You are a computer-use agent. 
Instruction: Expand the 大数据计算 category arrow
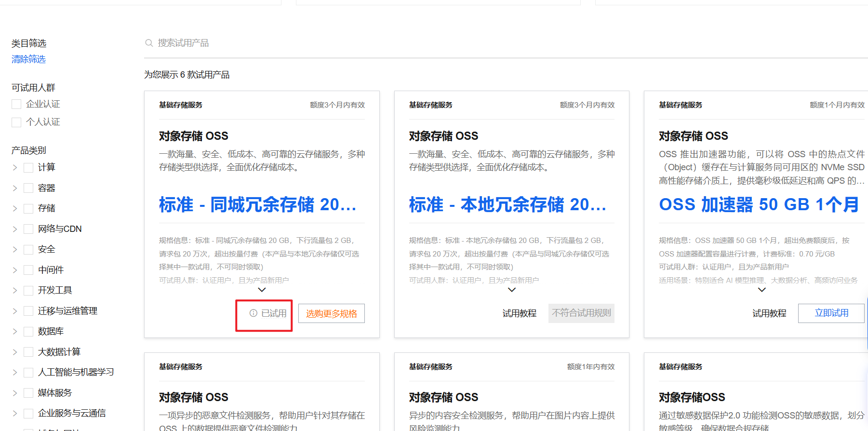point(14,352)
